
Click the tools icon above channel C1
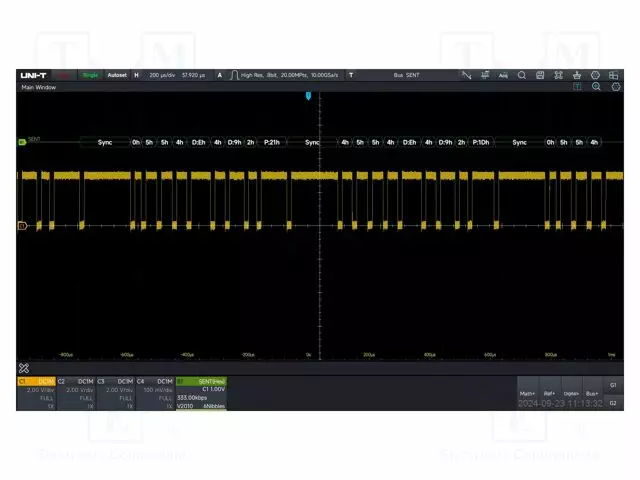tap(24, 368)
